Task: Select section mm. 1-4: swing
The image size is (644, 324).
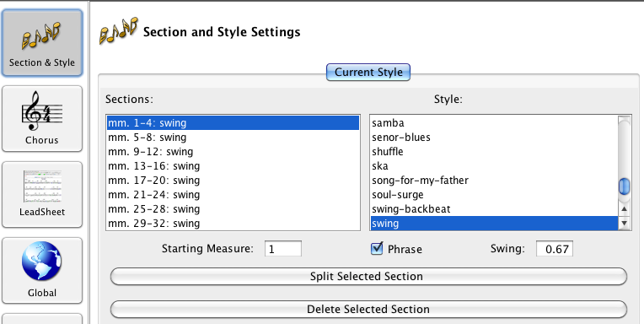Action: [233, 123]
